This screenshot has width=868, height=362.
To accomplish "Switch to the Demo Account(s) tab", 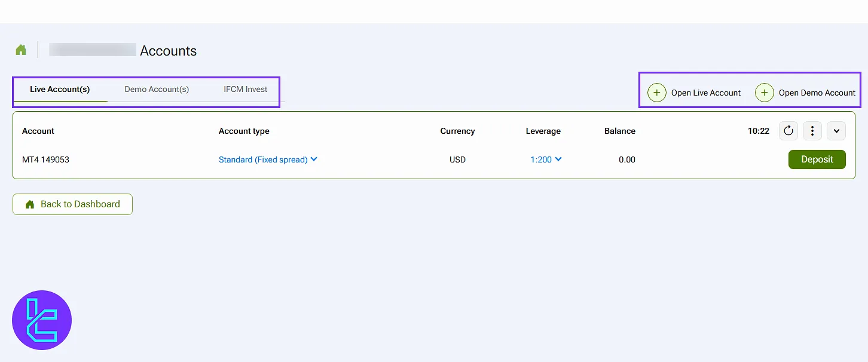I will (x=157, y=89).
